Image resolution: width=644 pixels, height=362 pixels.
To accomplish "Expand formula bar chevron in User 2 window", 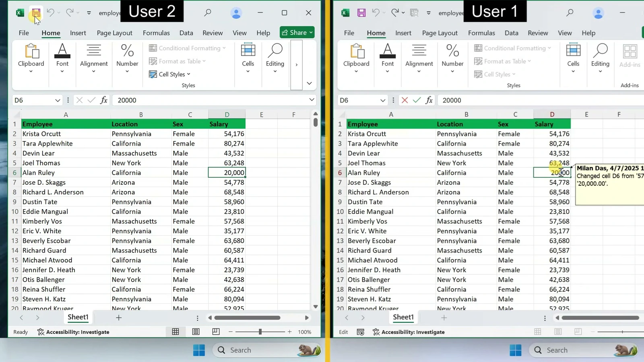I will coord(312,100).
